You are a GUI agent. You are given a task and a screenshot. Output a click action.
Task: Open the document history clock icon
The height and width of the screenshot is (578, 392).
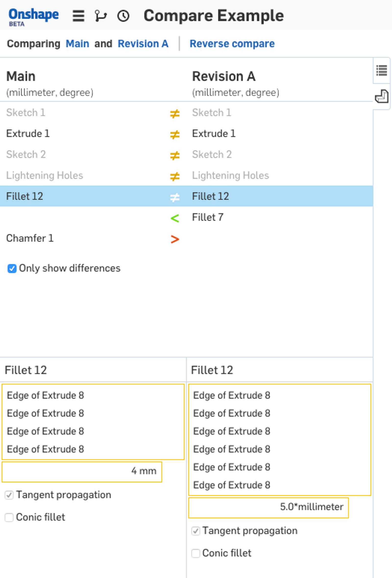click(x=123, y=16)
